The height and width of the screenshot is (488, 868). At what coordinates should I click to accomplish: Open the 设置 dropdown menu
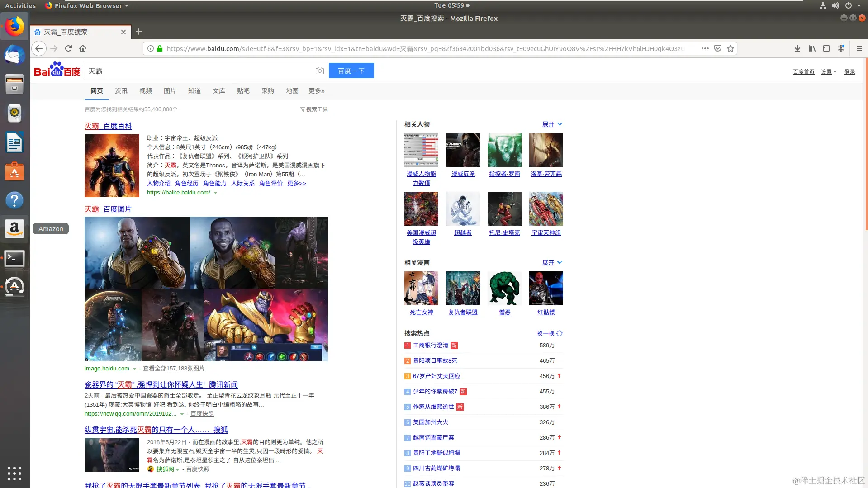(829, 72)
